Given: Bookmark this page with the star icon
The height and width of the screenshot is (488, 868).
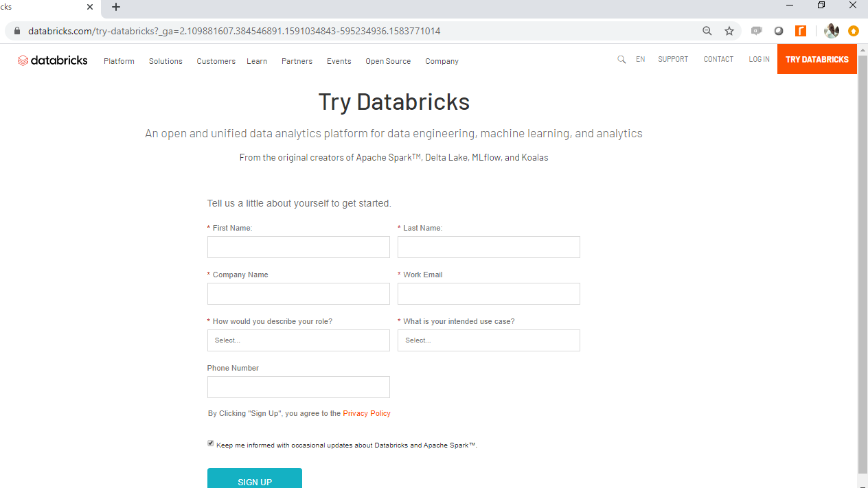Looking at the screenshot, I should pos(729,31).
